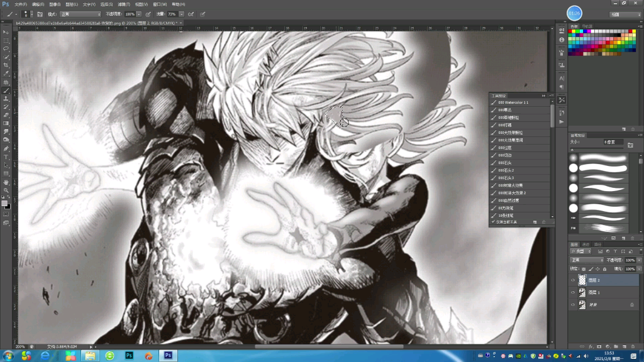
Task: Open layer blend mode 正常 dropdown
Action: (x=587, y=260)
